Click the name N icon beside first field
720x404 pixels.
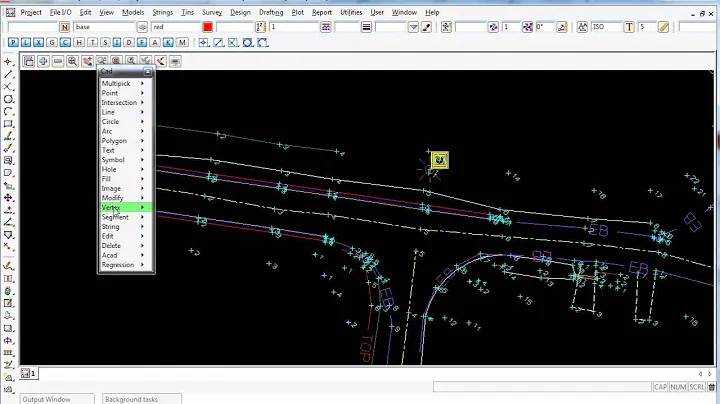tap(64, 27)
